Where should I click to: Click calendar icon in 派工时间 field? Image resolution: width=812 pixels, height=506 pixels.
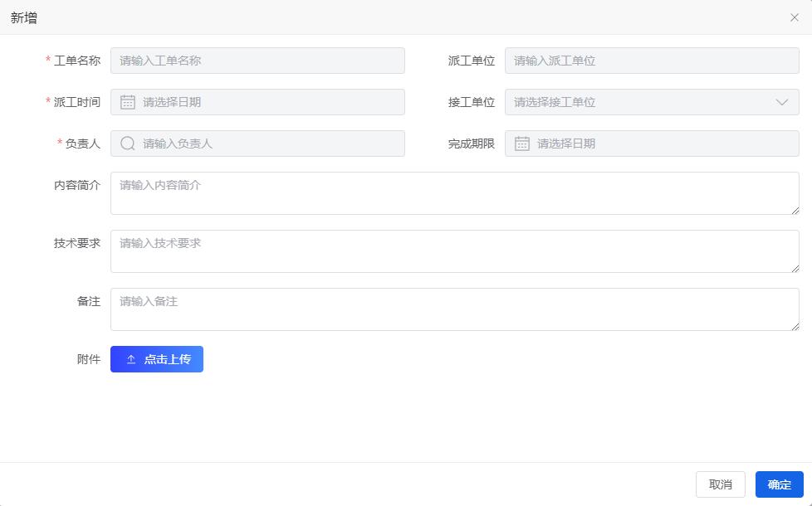tap(127, 102)
